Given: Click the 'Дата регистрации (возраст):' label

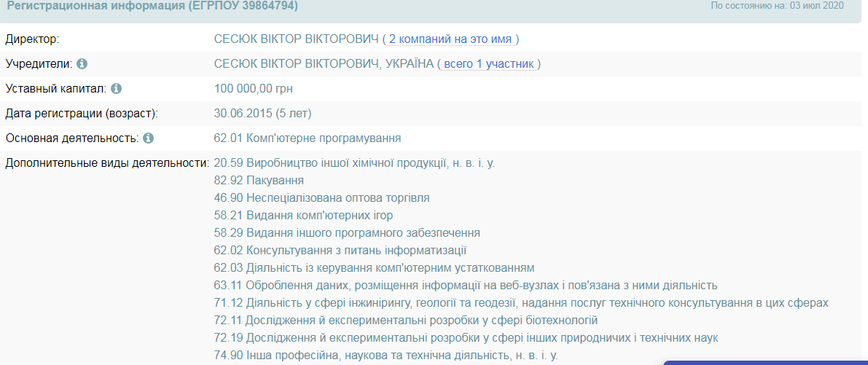Looking at the screenshot, I should [x=82, y=114].
